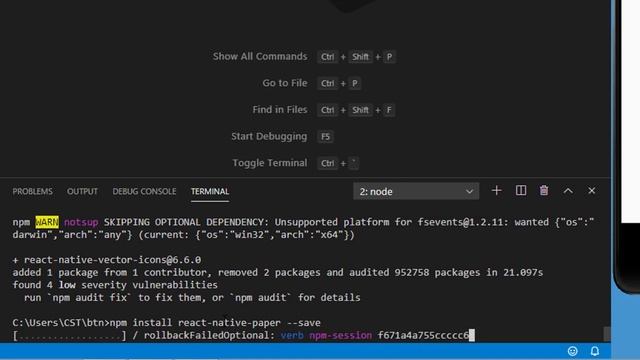Click the terminal cursor block
The image size is (640, 360).
(472, 335)
